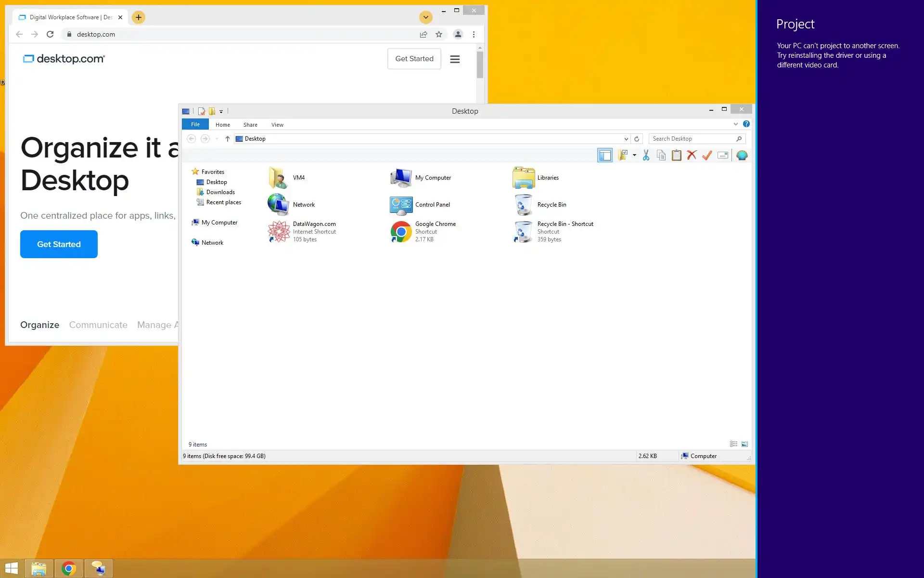Click the blue Get Started button
Viewport: 924px width, 578px height.
[59, 244]
